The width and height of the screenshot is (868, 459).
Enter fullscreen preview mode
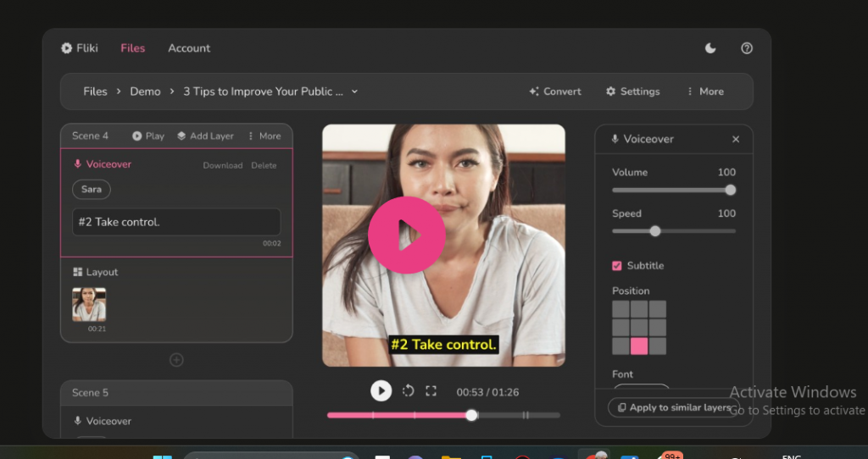coord(431,390)
